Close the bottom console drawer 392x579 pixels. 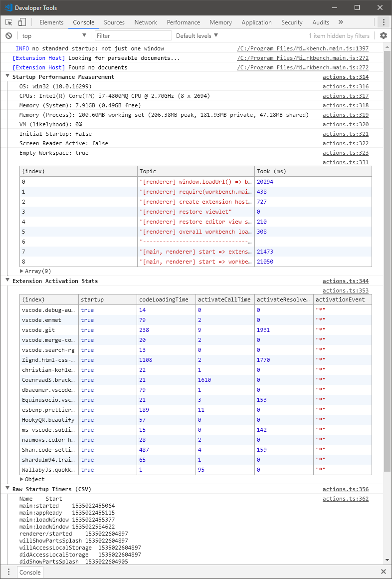(x=384, y=572)
